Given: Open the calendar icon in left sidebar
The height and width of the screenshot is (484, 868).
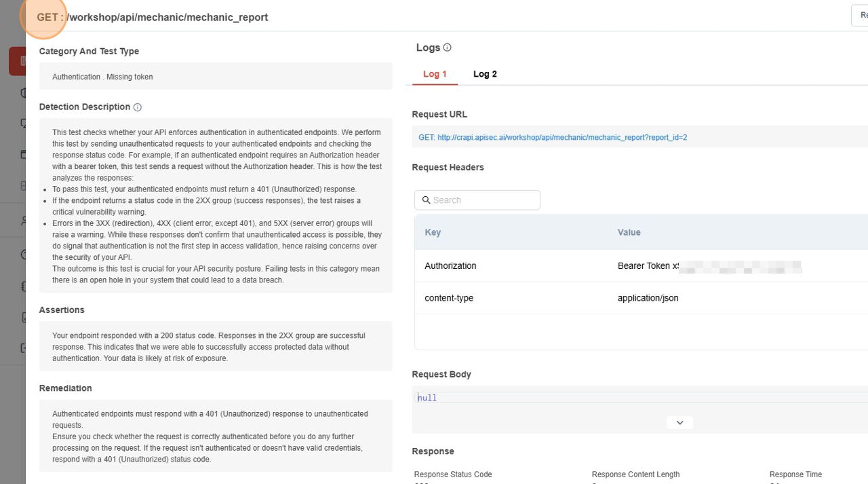Looking at the screenshot, I should [x=23, y=154].
